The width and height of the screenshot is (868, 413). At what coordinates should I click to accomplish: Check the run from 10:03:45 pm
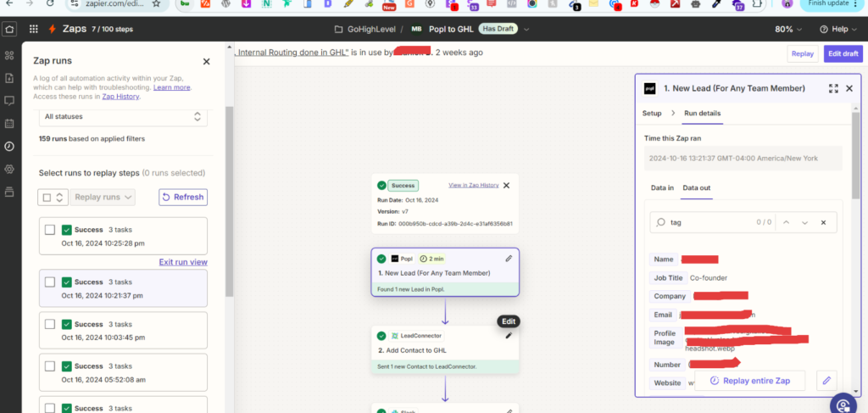[x=50, y=324]
